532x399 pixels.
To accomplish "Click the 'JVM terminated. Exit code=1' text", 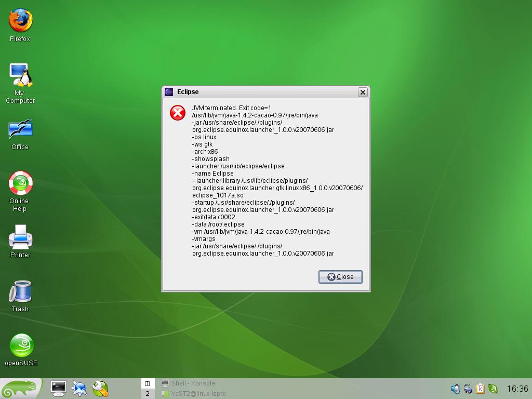I will point(231,108).
